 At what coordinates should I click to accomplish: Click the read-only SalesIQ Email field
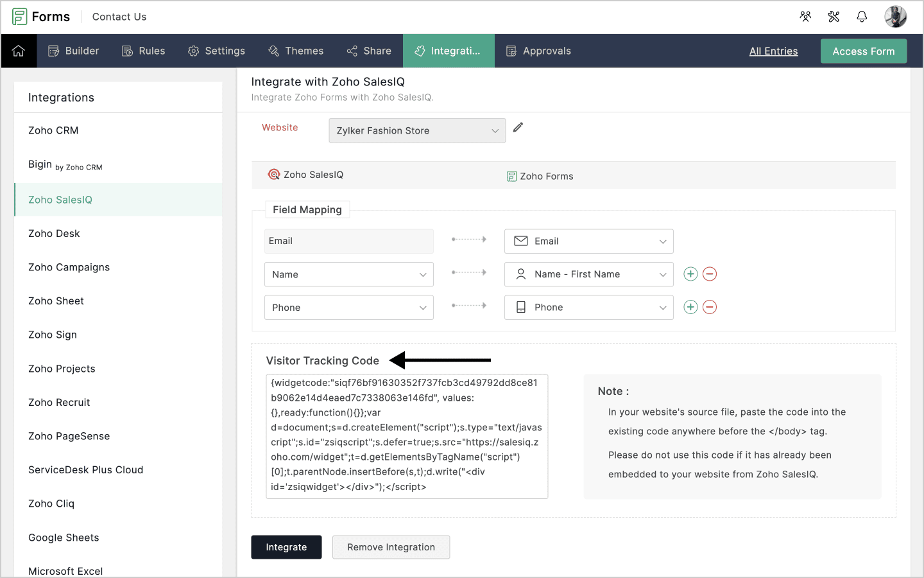pos(349,241)
